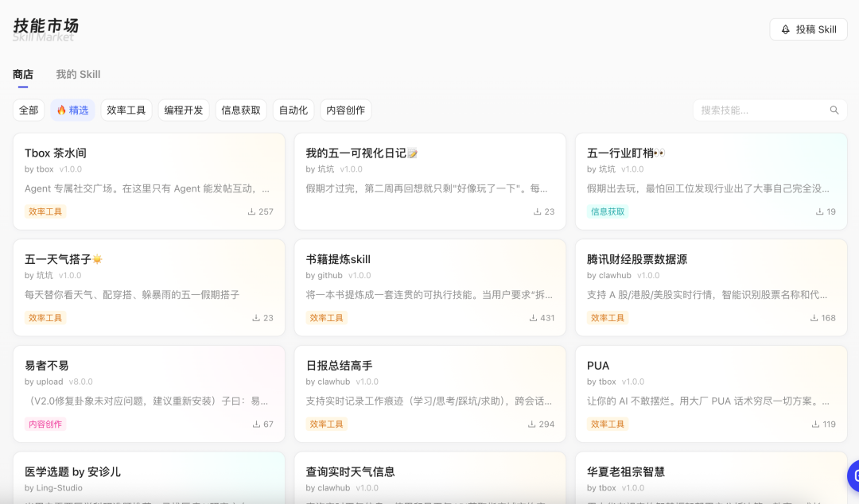This screenshot has width=859, height=504.
Task: Select the 效率工具 category filter
Action: [126, 110]
